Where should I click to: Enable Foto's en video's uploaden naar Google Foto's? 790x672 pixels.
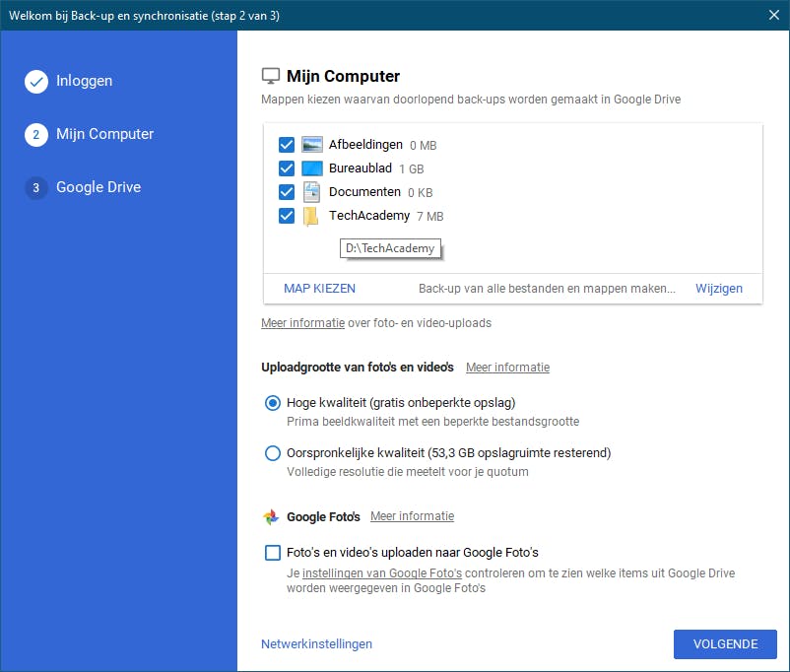point(273,553)
